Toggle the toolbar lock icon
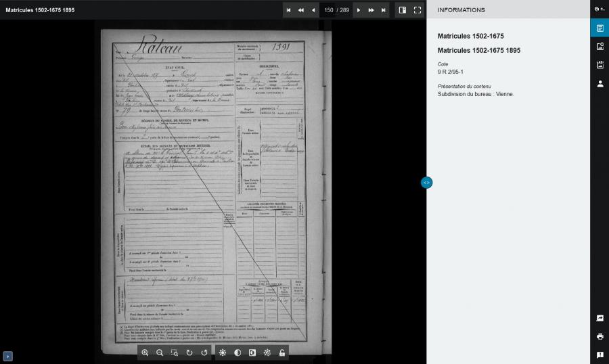 282,352
